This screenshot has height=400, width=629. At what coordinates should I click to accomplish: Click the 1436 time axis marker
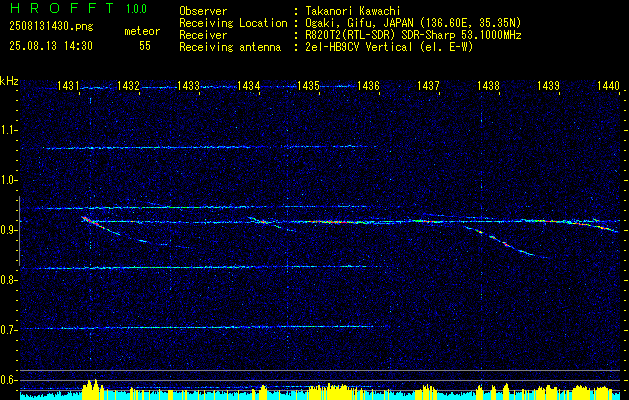(x=368, y=86)
